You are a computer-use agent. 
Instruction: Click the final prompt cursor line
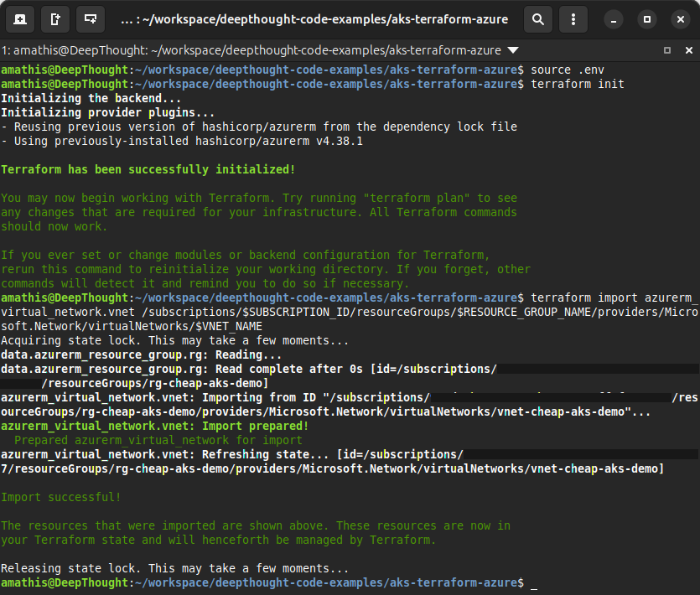point(269,583)
